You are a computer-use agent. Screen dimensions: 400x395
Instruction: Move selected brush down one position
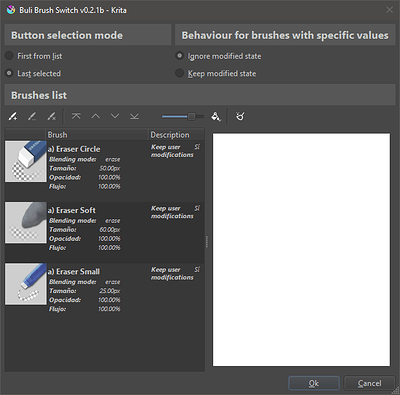(x=115, y=116)
